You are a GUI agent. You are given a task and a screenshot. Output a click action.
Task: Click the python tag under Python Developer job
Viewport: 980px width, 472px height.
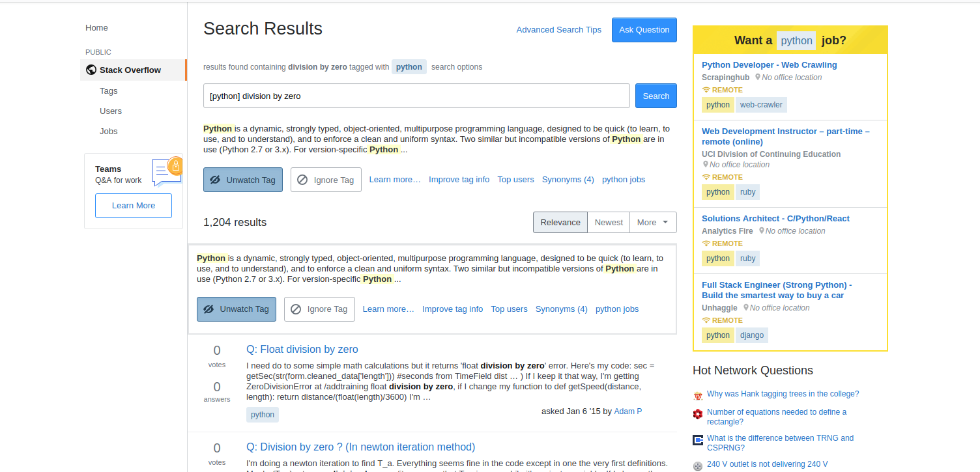pyautogui.click(x=718, y=105)
